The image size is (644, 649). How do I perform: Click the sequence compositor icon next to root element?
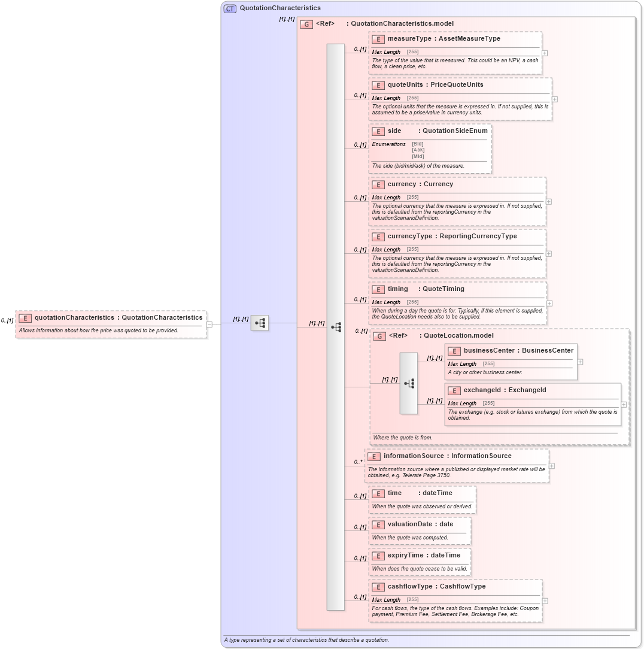pos(260,323)
